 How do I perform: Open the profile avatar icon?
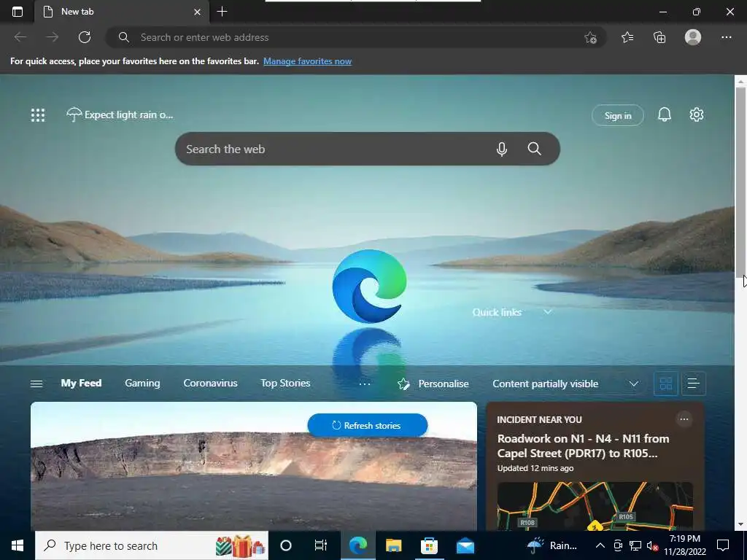point(693,37)
